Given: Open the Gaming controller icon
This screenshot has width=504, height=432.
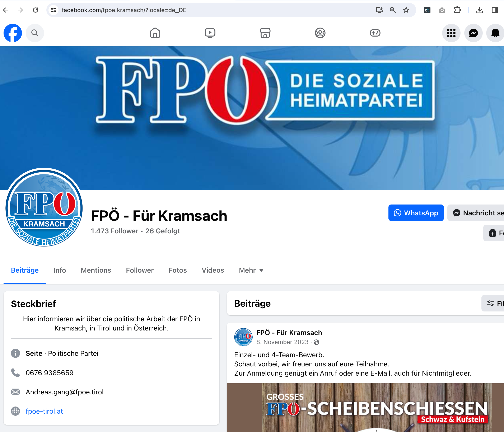Looking at the screenshot, I should (x=375, y=33).
